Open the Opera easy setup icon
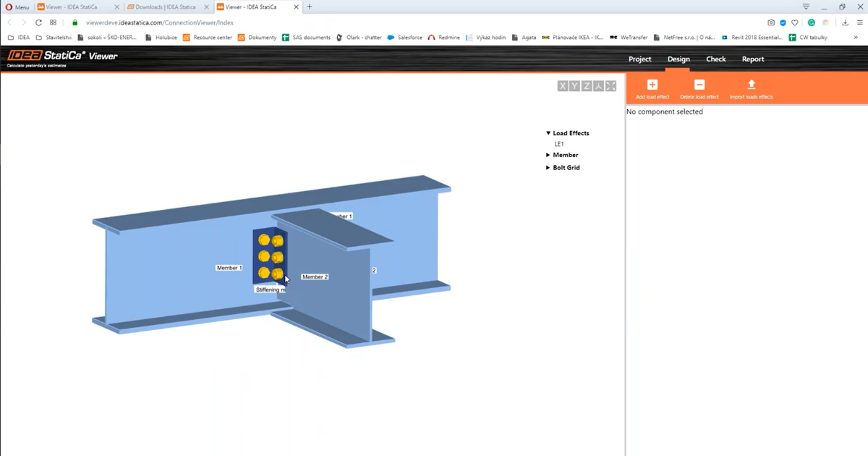This screenshot has width=868, height=456. [x=859, y=22]
